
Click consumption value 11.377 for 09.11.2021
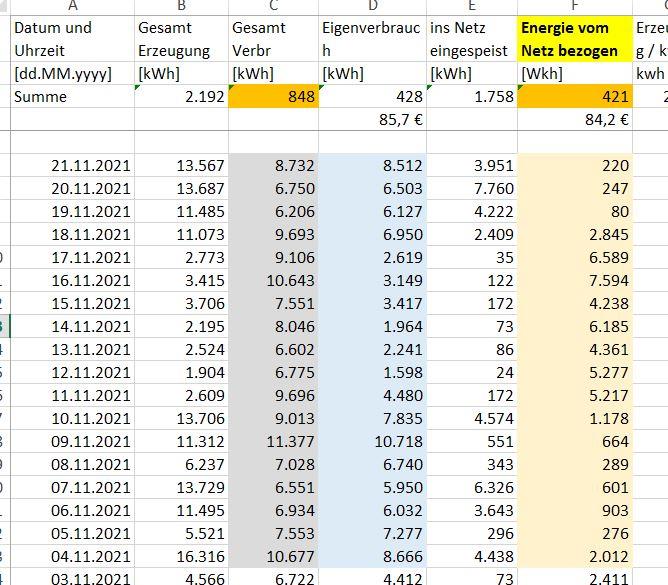(274, 441)
